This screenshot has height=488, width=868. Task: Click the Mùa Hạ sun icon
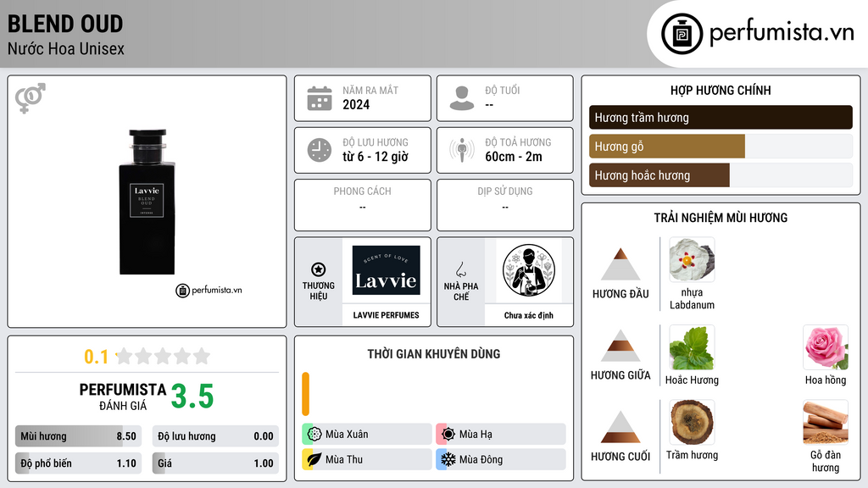[448, 435]
